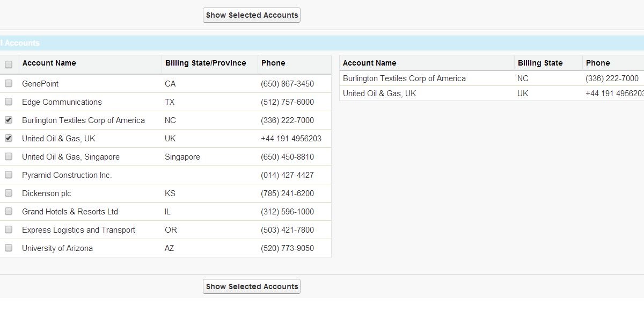Click Account Name header in selected table
The width and height of the screenshot is (644, 309).
pos(370,63)
